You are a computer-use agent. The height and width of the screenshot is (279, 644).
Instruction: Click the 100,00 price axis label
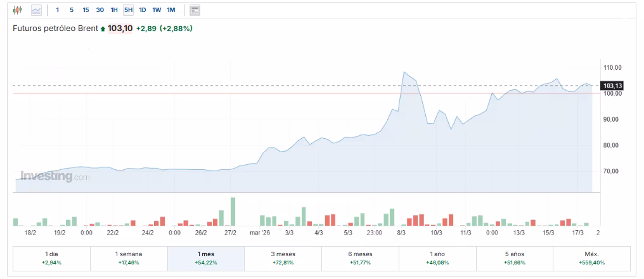(612, 93)
